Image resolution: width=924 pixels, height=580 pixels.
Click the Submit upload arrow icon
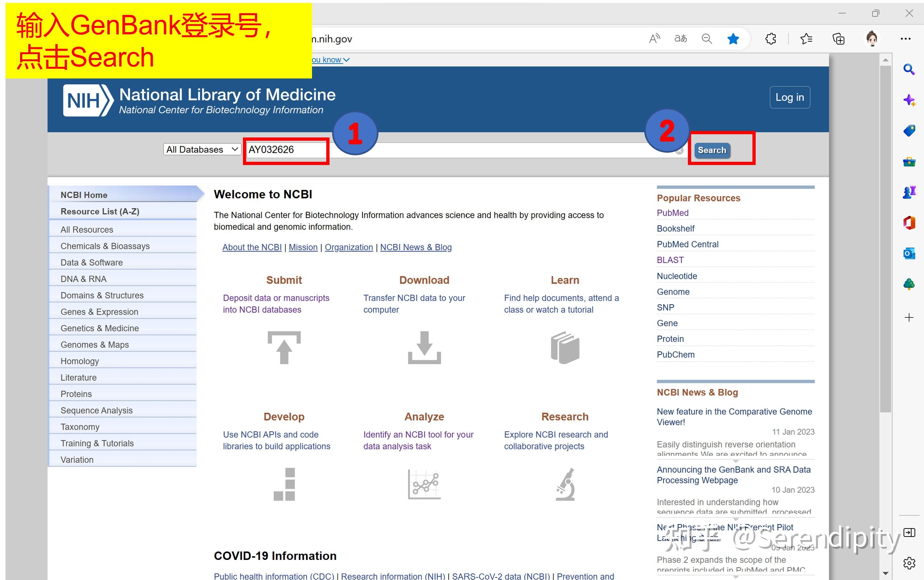(284, 347)
